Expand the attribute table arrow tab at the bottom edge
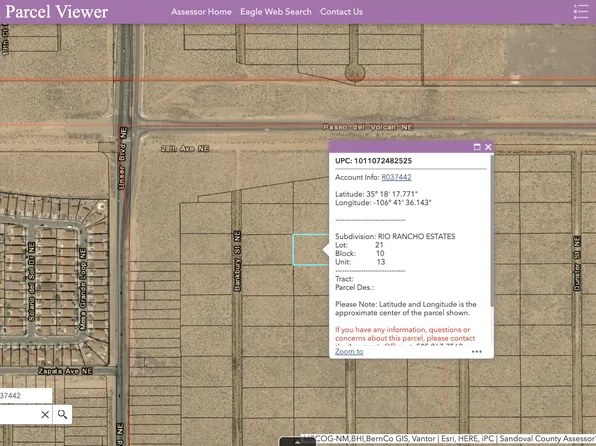This screenshot has height=446, width=596. 297,442
